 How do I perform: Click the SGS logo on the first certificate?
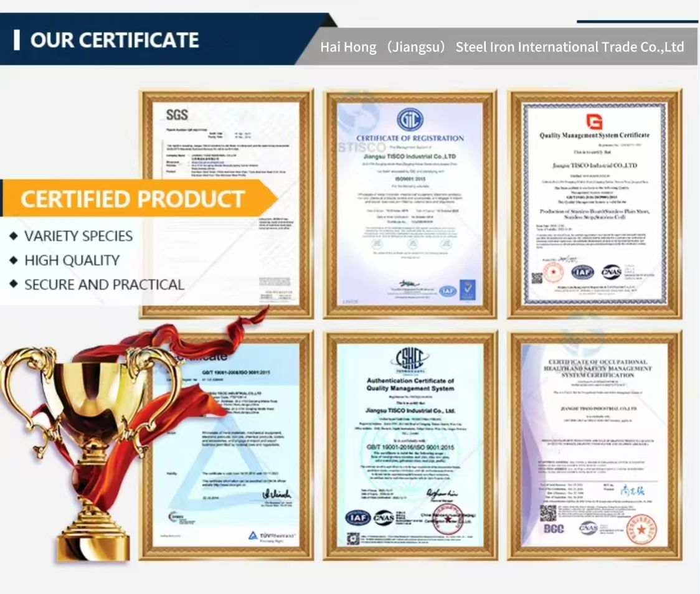click(x=177, y=115)
